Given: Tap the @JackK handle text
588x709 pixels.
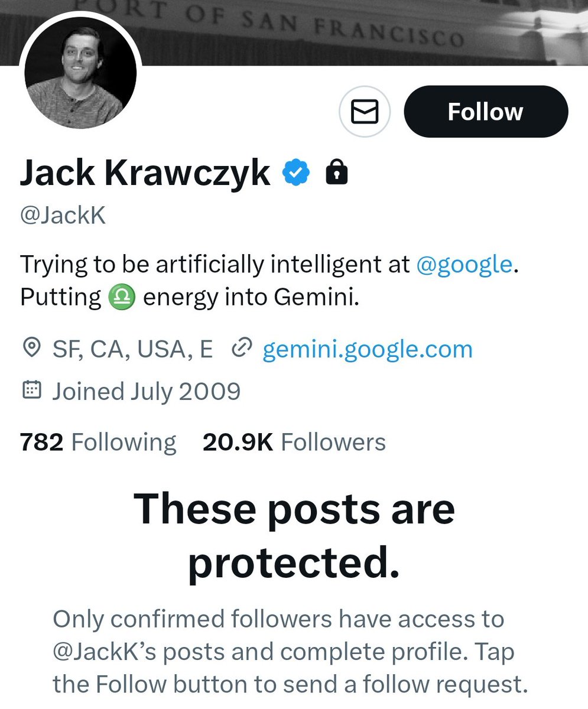Looking at the screenshot, I should [x=63, y=215].
